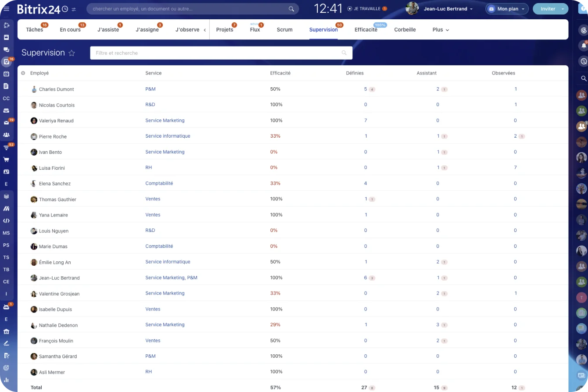Click the Mon plan button
Image resolution: width=588 pixels, height=392 pixels.
(507, 9)
